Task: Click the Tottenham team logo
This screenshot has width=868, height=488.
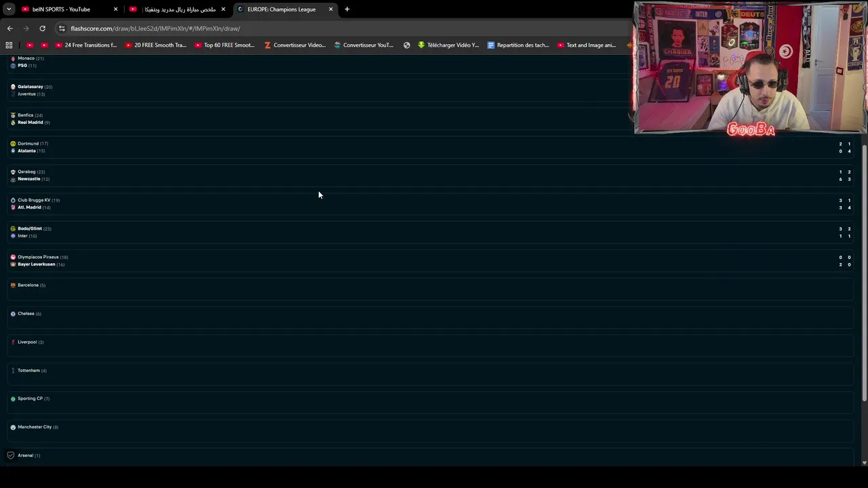Action: click(x=13, y=371)
